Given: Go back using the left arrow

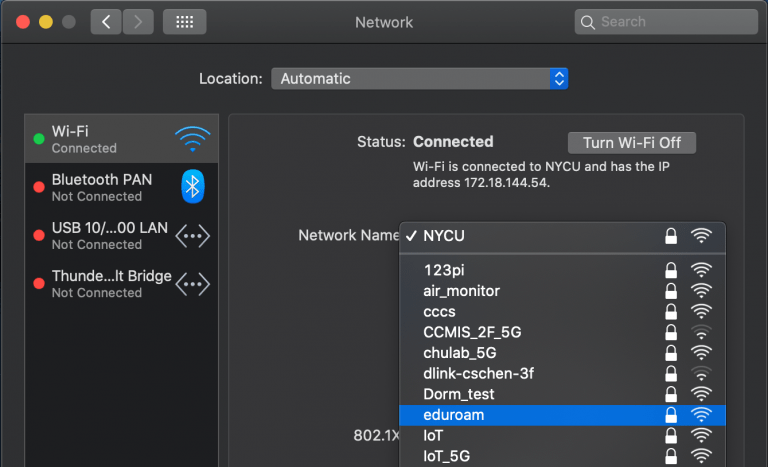Looking at the screenshot, I should click(x=106, y=21).
